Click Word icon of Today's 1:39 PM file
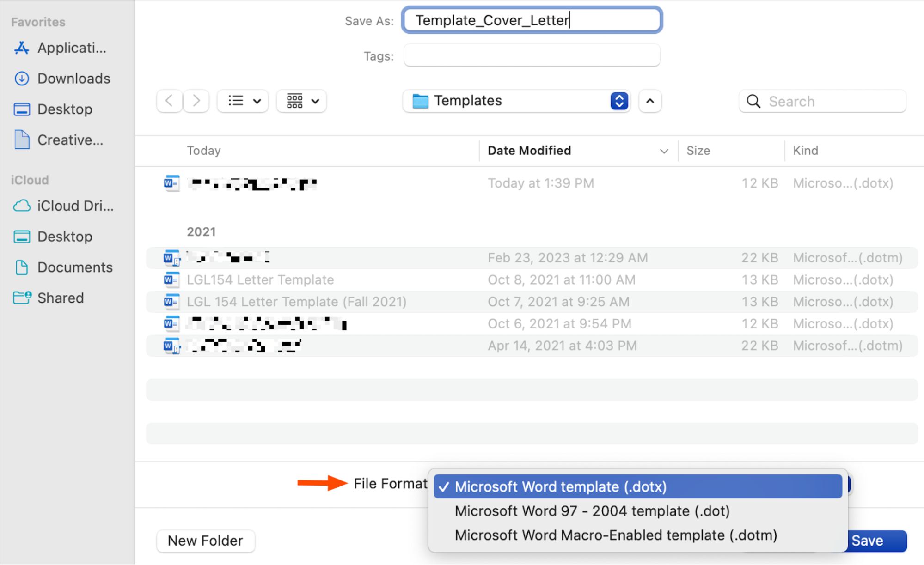The width and height of the screenshot is (924, 565). (x=171, y=183)
